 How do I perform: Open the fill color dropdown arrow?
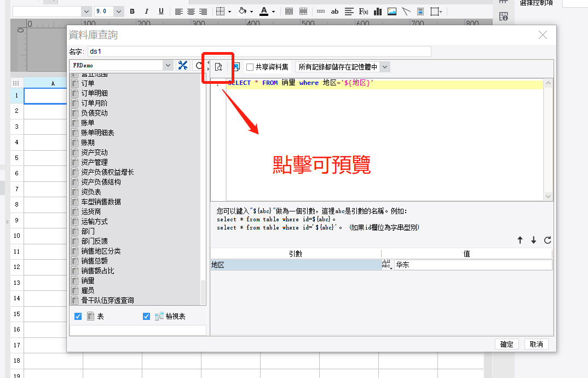(251, 12)
